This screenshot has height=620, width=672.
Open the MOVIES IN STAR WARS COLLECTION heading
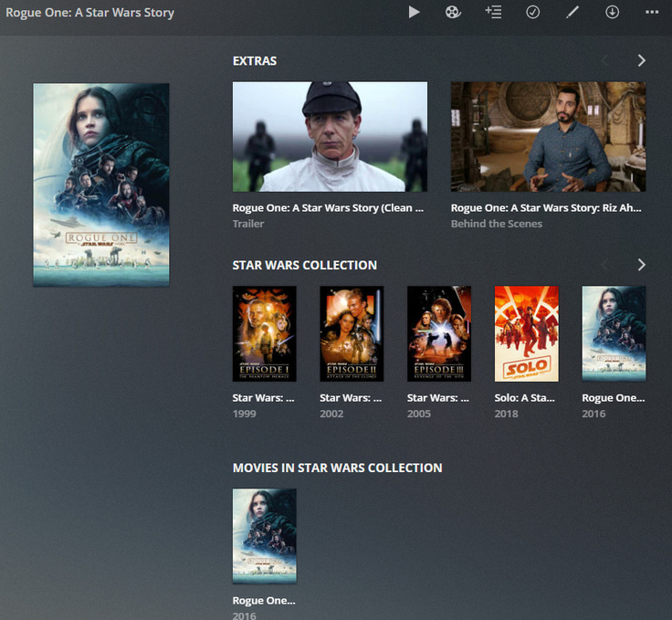[337, 468]
